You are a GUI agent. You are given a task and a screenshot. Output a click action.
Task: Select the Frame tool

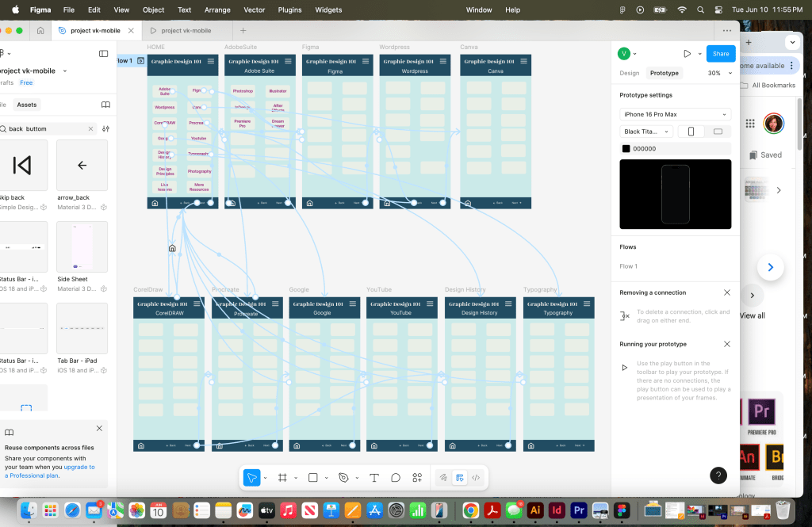coord(282,478)
